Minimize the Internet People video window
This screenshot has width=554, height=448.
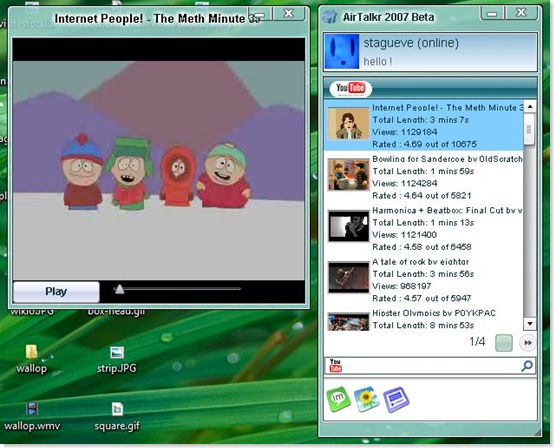tap(260, 13)
